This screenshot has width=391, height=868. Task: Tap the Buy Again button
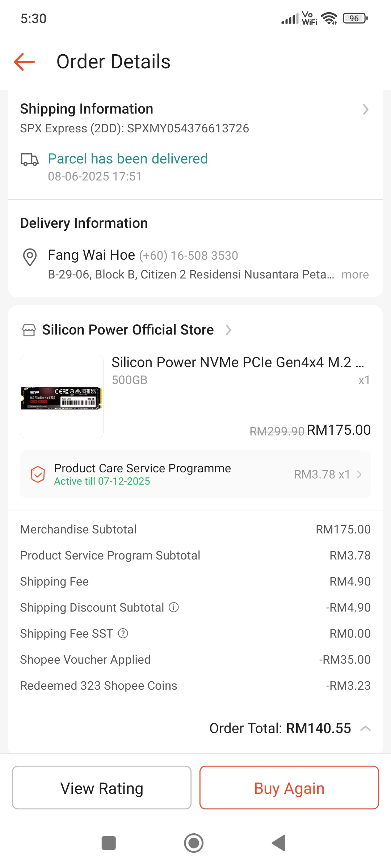(289, 787)
